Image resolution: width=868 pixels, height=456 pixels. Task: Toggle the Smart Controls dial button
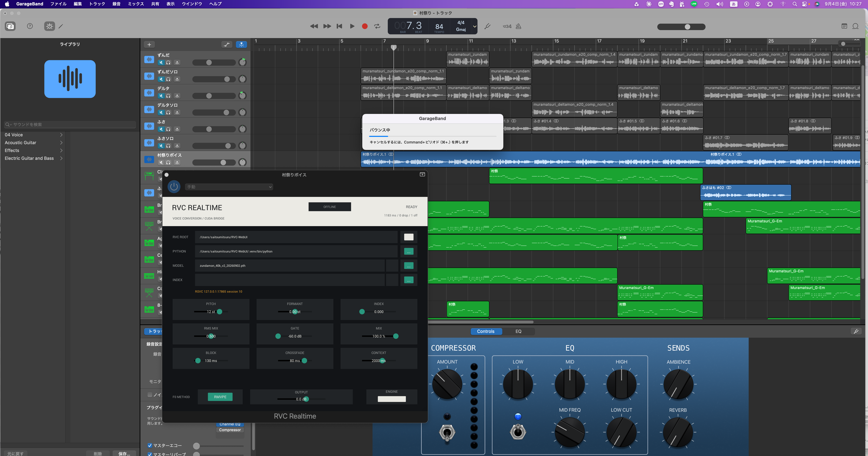pos(49,26)
